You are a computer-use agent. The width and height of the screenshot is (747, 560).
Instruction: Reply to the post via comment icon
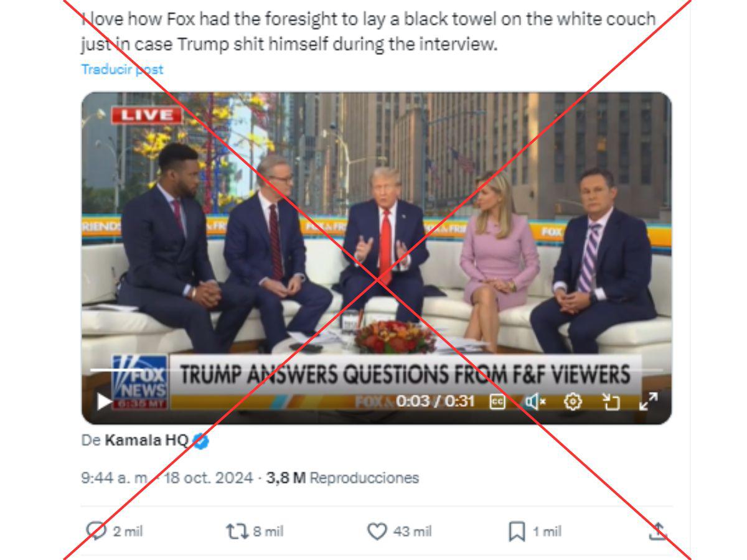pyautogui.click(x=95, y=531)
